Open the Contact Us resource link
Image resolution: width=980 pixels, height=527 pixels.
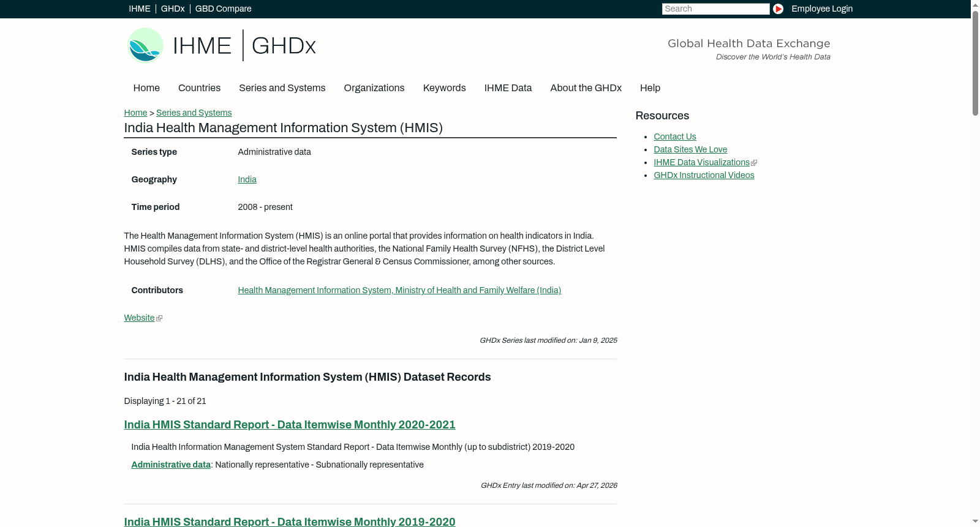point(675,136)
